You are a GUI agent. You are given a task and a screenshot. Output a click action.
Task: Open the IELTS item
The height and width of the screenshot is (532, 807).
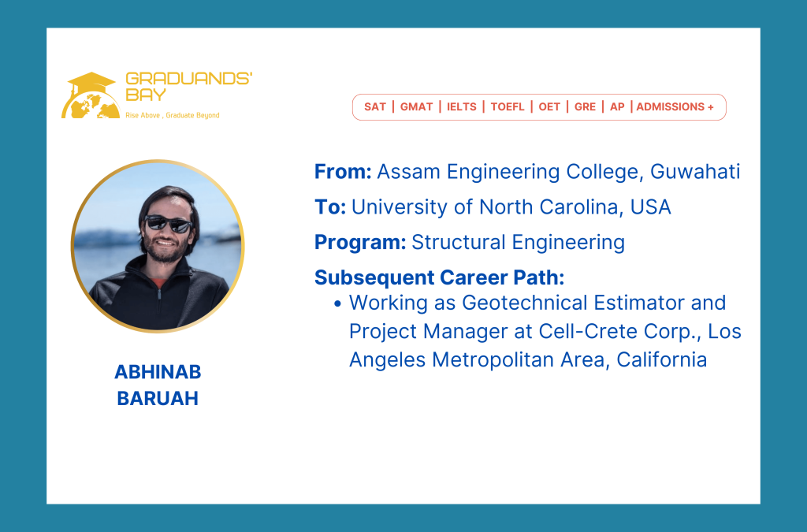pyautogui.click(x=462, y=107)
